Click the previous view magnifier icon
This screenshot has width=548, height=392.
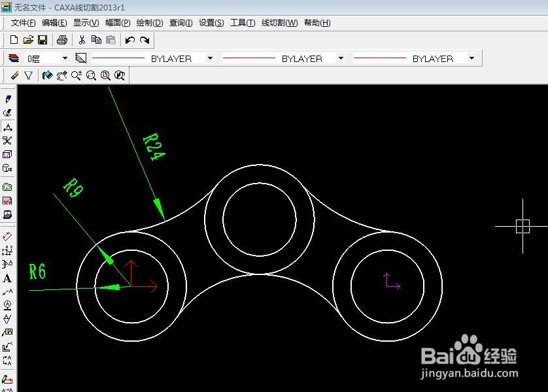pos(120,75)
